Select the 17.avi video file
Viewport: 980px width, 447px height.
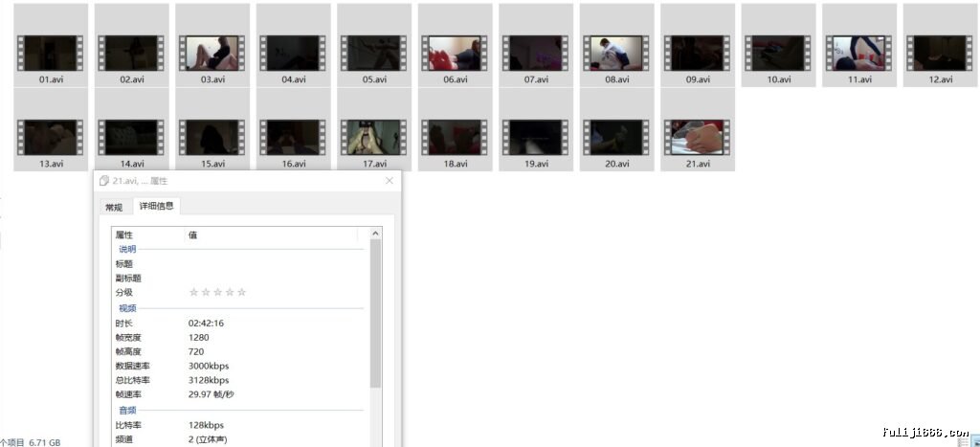point(374,129)
